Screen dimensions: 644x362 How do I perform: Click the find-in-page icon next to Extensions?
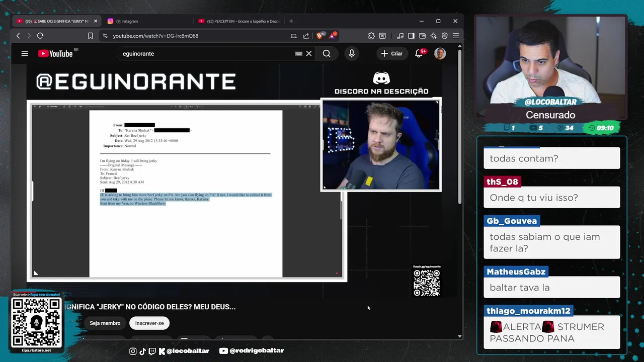click(382, 36)
